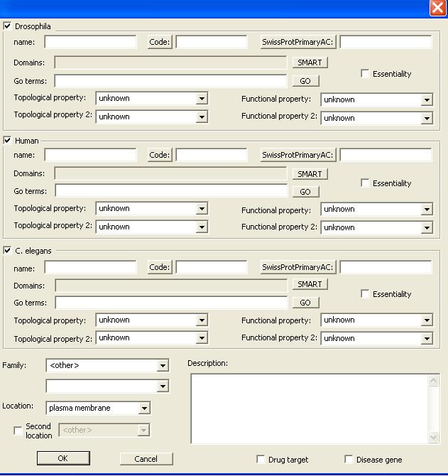448x476 pixels.
Task: Focus the C. elegans name field
Action: tap(90, 267)
